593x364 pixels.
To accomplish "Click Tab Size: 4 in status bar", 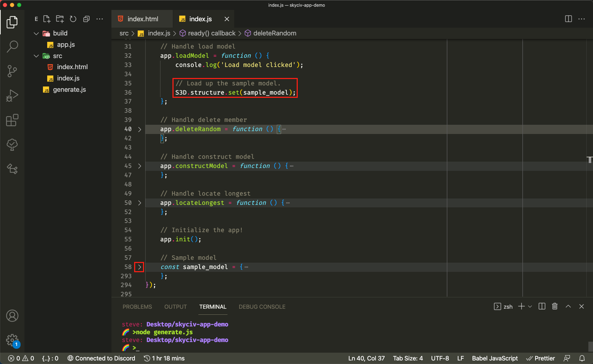I will click(x=408, y=358).
